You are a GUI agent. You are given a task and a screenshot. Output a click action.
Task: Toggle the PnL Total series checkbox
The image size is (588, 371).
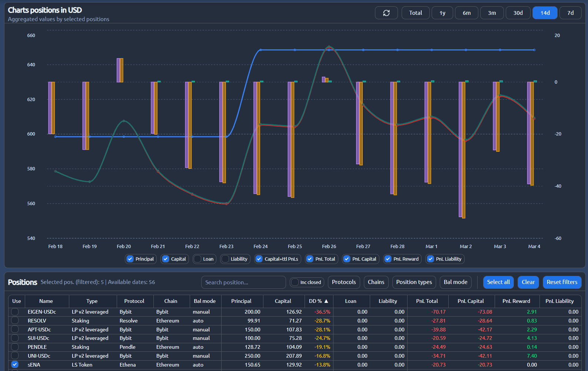[310, 259]
